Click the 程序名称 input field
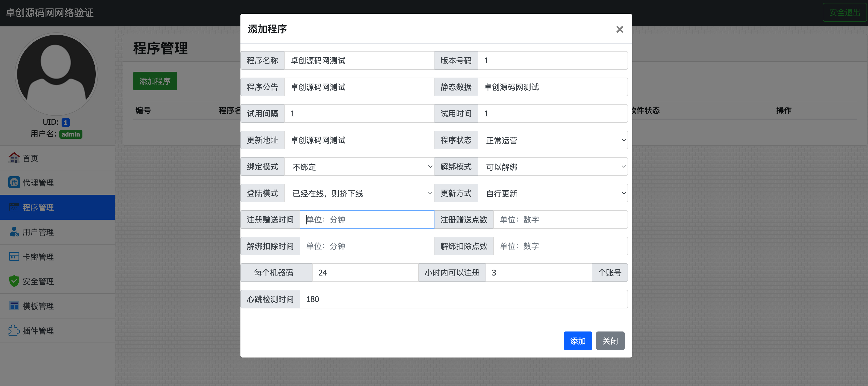Viewport: 868px width, 386px height. (x=359, y=60)
